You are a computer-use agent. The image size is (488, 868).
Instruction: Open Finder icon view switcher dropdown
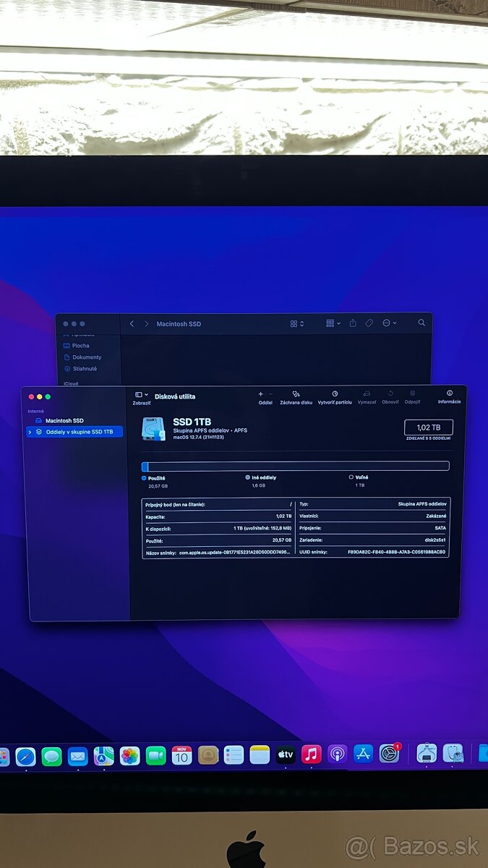pyautogui.click(x=297, y=323)
